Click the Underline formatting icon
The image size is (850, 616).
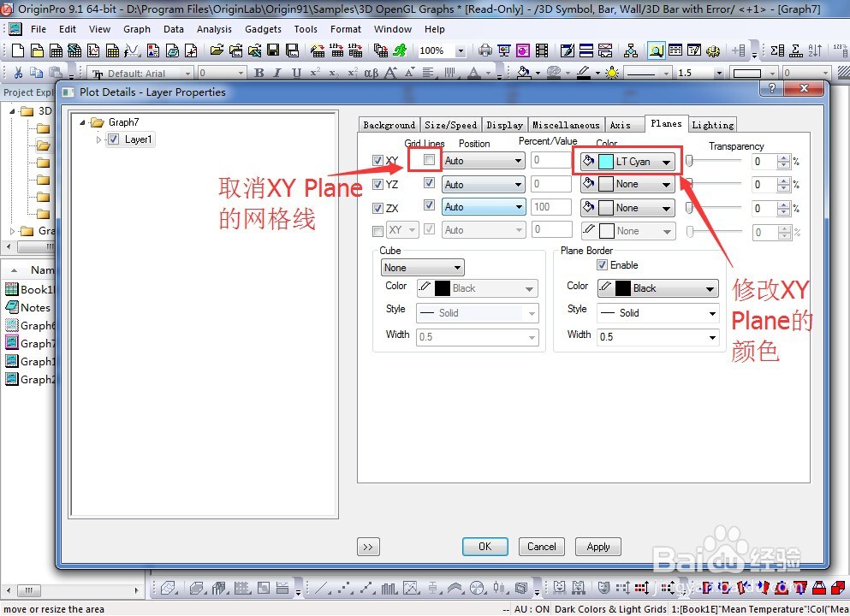point(296,73)
